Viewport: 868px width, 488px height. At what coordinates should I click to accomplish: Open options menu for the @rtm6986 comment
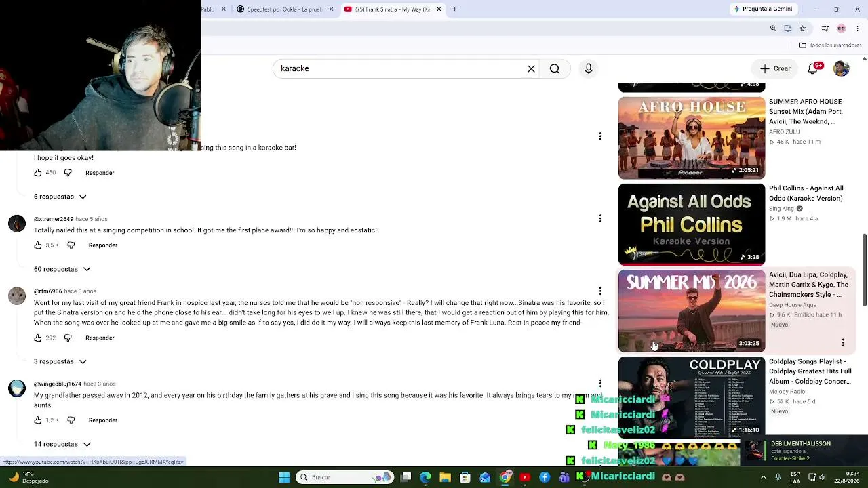(x=600, y=291)
